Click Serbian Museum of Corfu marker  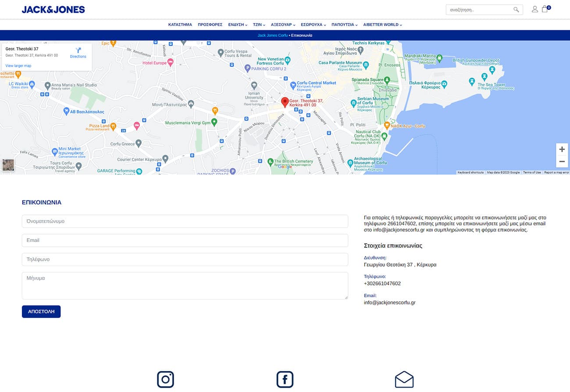[x=353, y=103]
